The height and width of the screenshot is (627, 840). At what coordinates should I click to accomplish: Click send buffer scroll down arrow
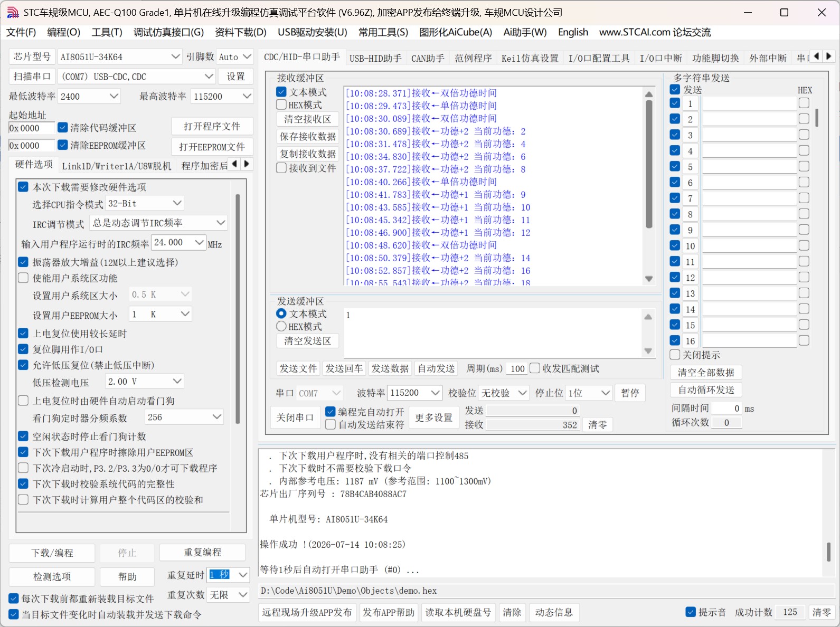point(648,351)
